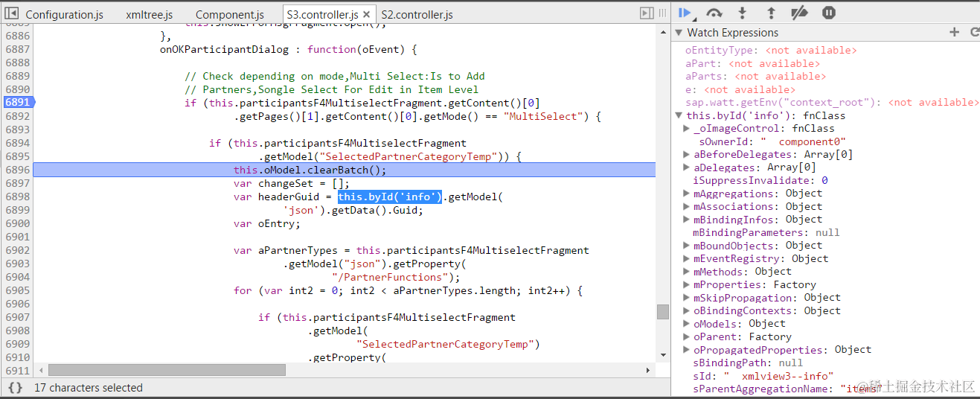Open the Configuration.js tab

pos(64,15)
